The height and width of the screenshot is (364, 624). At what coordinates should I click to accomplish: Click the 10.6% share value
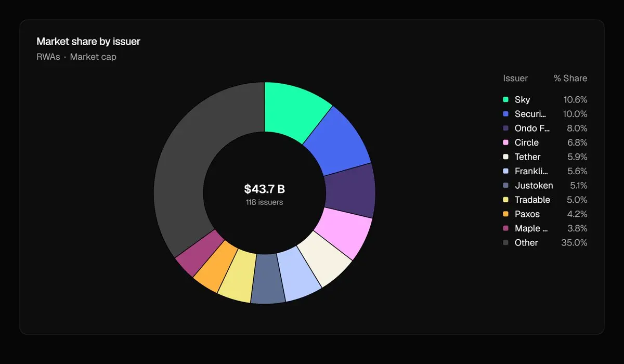point(575,100)
